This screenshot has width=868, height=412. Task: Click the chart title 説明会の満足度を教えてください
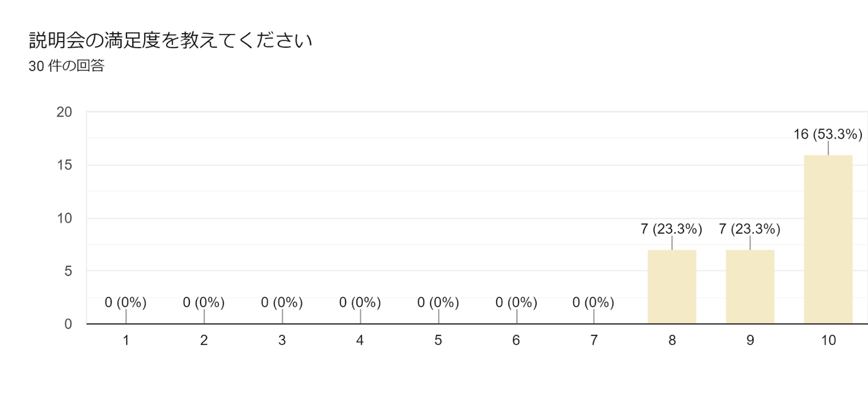coord(171,41)
